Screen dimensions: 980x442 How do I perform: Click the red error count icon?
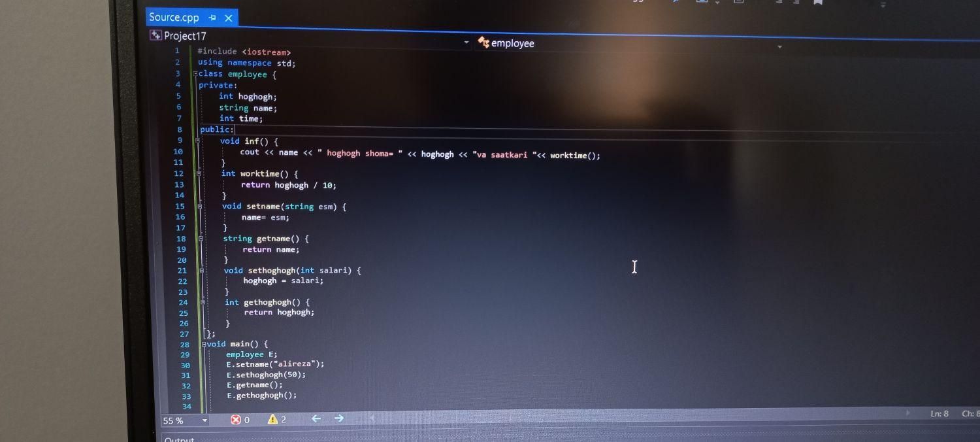click(x=236, y=420)
